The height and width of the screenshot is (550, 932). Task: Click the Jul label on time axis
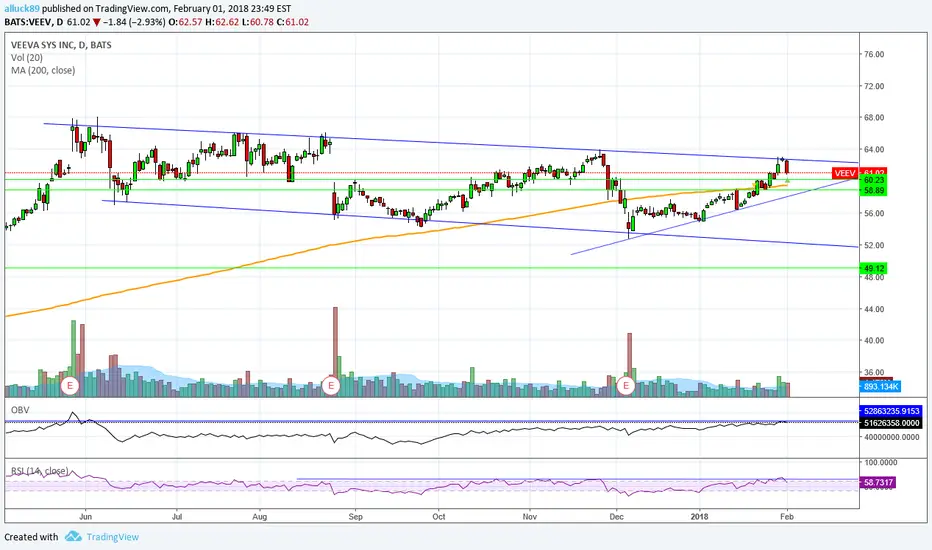(x=177, y=516)
